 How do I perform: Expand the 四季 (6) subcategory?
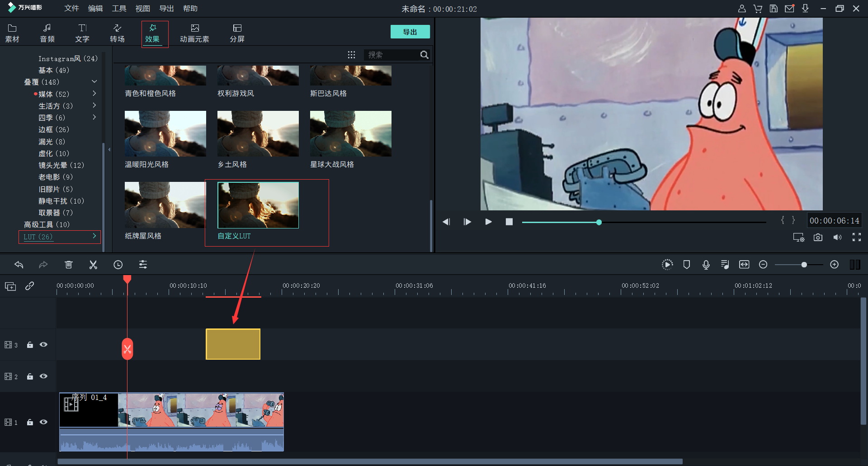[94, 117]
